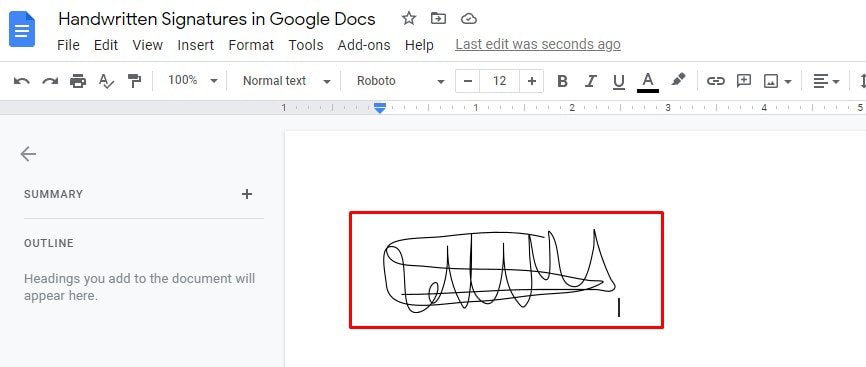Open the Format menu
Screen dimensions: 866x367
(x=251, y=45)
